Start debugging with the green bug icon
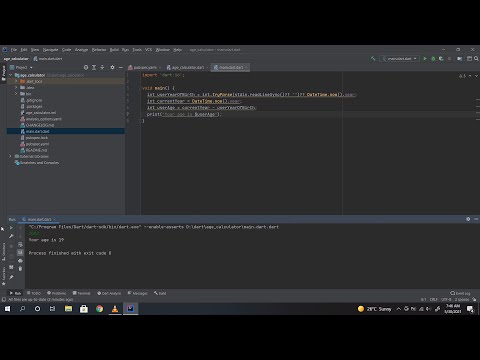 point(433,59)
